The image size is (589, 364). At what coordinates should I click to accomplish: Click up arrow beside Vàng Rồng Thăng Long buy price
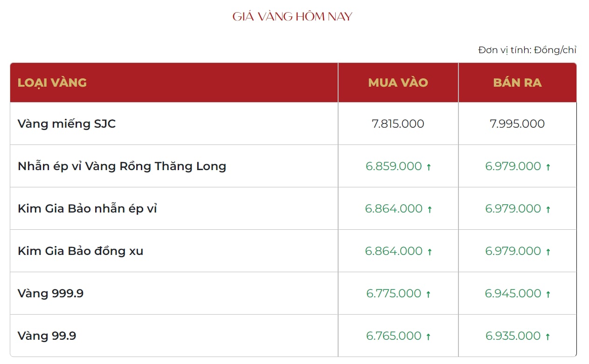[x=429, y=167]
